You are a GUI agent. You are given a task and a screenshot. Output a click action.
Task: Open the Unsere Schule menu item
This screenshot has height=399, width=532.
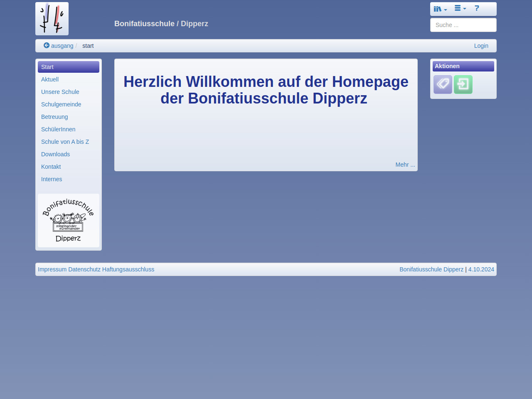click(x=60, y=92)
